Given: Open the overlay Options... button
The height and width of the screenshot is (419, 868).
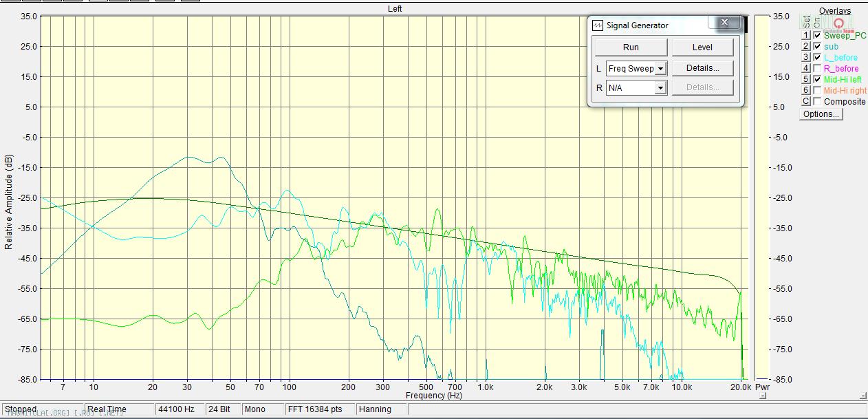Looking at the screenshot, I should coord(821,114).
